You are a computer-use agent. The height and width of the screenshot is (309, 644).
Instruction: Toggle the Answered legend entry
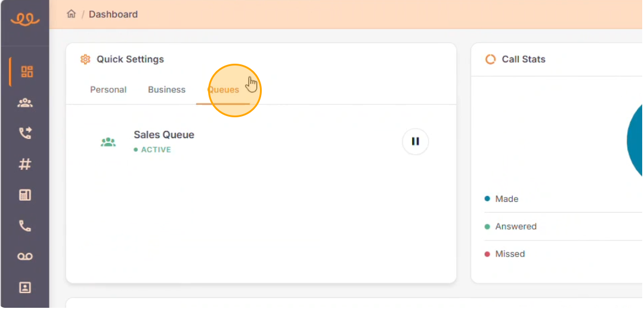(x=511, y=226)
